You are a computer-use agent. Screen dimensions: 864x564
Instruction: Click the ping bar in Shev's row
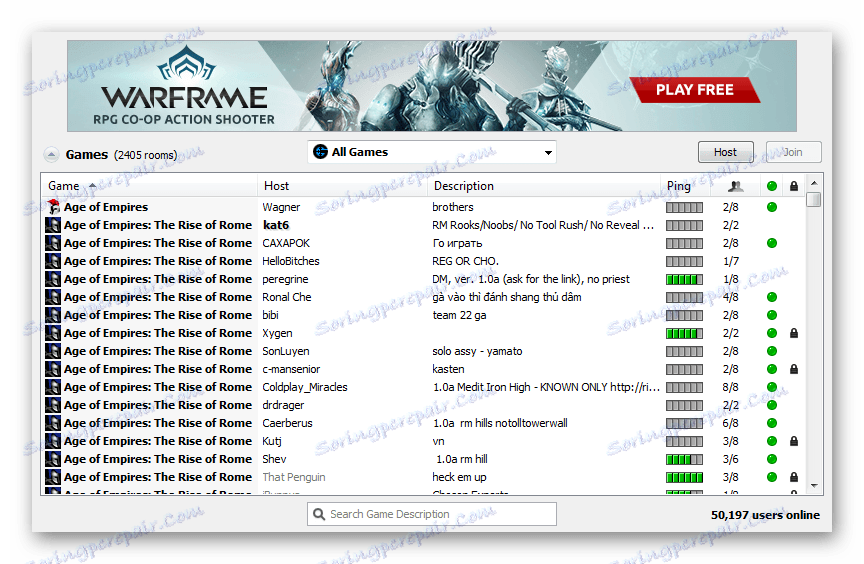pyautogui.click(x=684, y=459)
